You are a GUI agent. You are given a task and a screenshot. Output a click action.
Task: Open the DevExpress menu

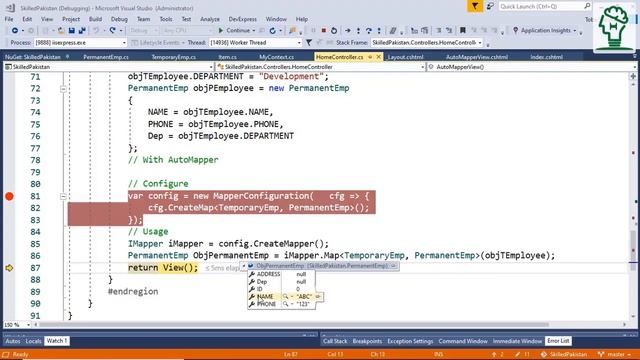pyautogui.click(x=243, y=19)
